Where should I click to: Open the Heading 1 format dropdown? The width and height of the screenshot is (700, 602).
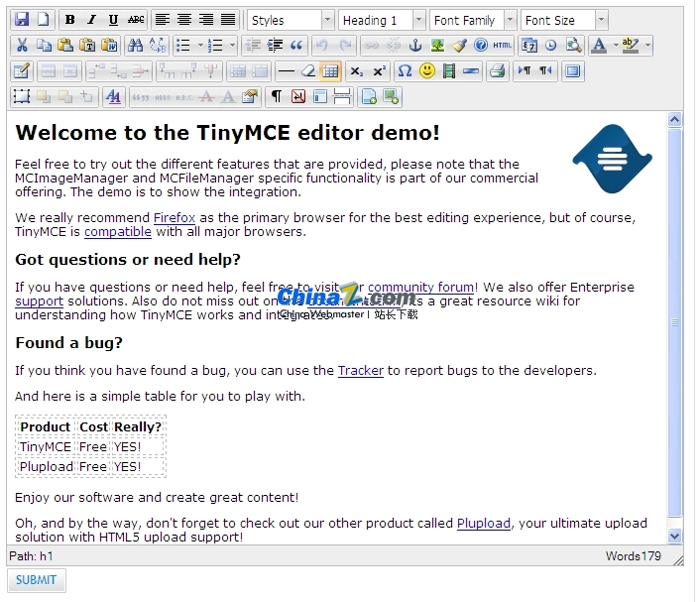(382, 20)
